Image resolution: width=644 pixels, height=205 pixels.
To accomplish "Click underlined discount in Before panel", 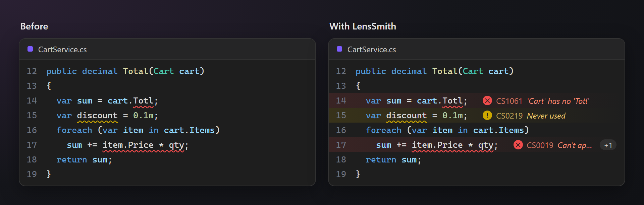I will click(97, 116).
